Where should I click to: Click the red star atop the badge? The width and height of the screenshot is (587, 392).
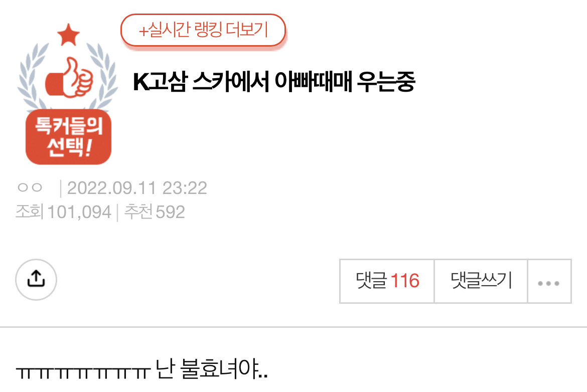tap(69, 35)
